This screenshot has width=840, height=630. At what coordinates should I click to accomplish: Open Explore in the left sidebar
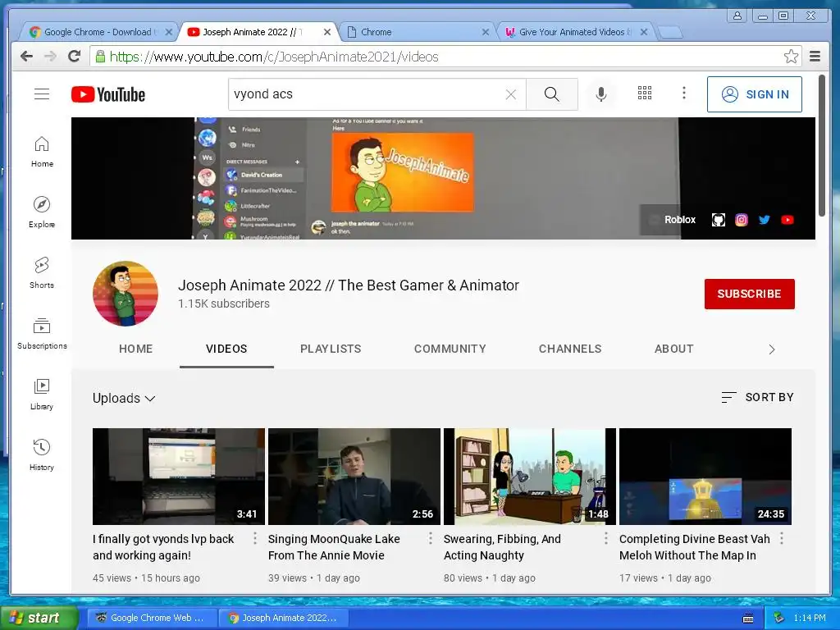click(x=42, y=212)
